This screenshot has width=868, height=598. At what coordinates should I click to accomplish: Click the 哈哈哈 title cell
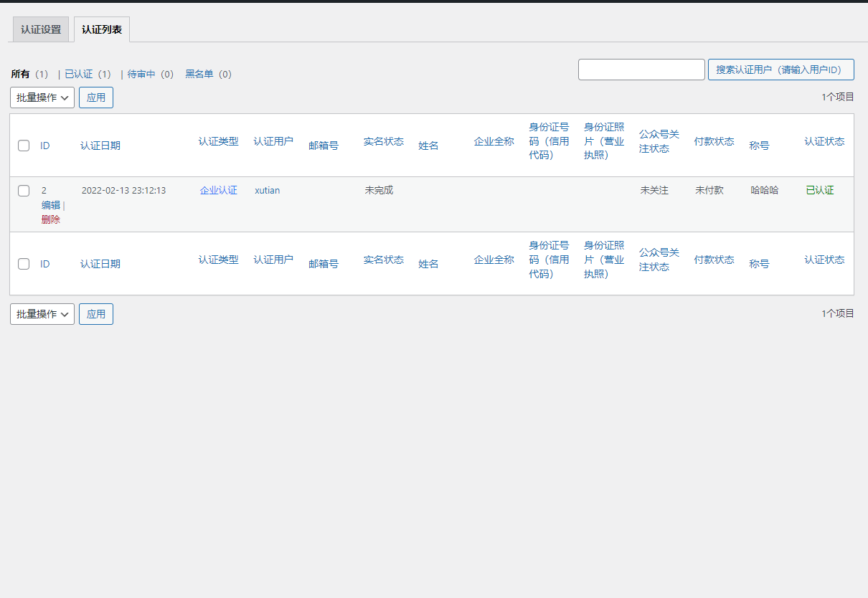click(765, 191)
